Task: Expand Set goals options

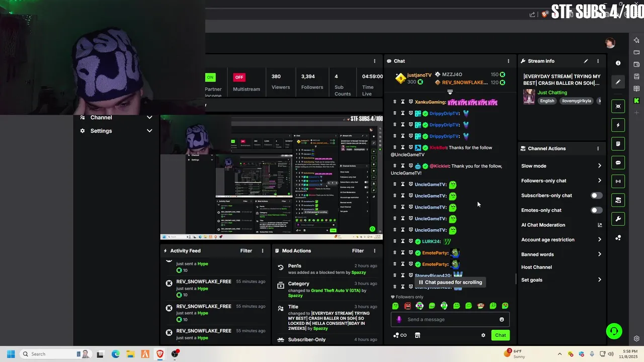Action: [599, 280]
